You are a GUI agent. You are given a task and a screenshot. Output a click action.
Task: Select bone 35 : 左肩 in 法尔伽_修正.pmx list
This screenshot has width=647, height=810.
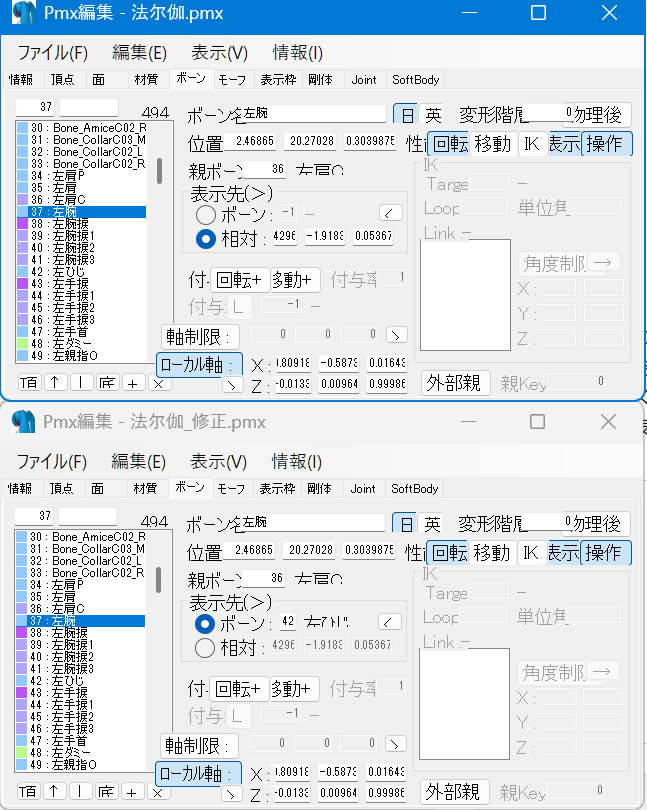80,597
